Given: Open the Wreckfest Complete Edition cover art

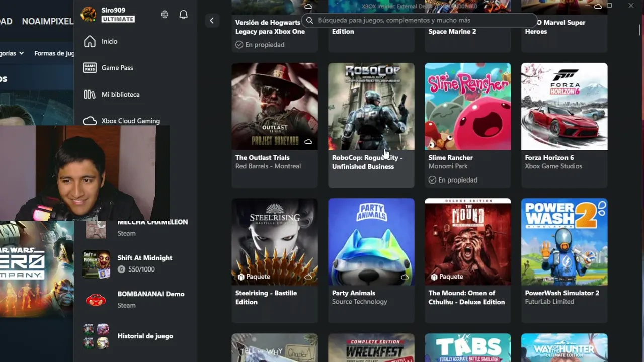Looking at the screenshot, I should [371, 348].
